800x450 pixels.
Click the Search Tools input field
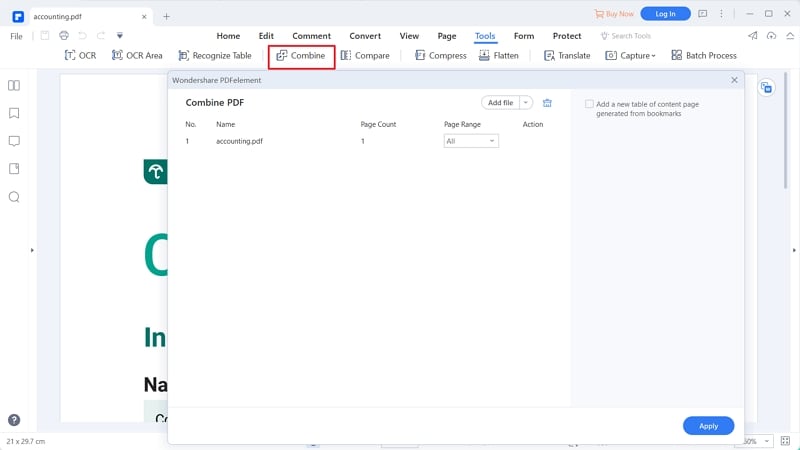[633, 36]
